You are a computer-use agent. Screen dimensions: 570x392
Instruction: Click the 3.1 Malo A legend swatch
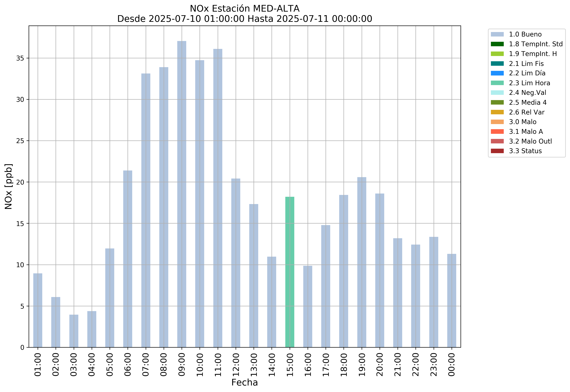point(497,132)
